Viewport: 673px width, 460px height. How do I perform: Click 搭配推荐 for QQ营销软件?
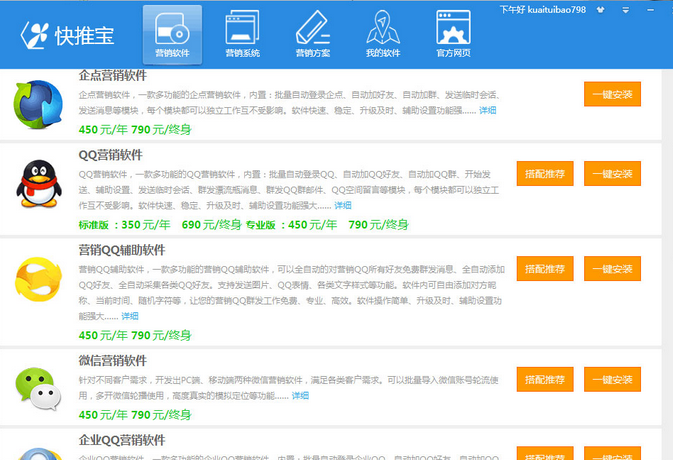[x=545, y=173]
